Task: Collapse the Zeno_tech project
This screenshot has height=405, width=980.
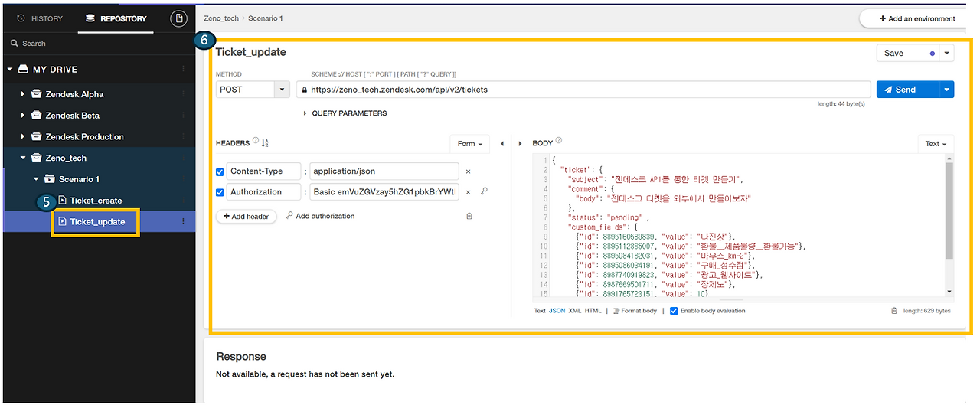Action: point(23,158)
